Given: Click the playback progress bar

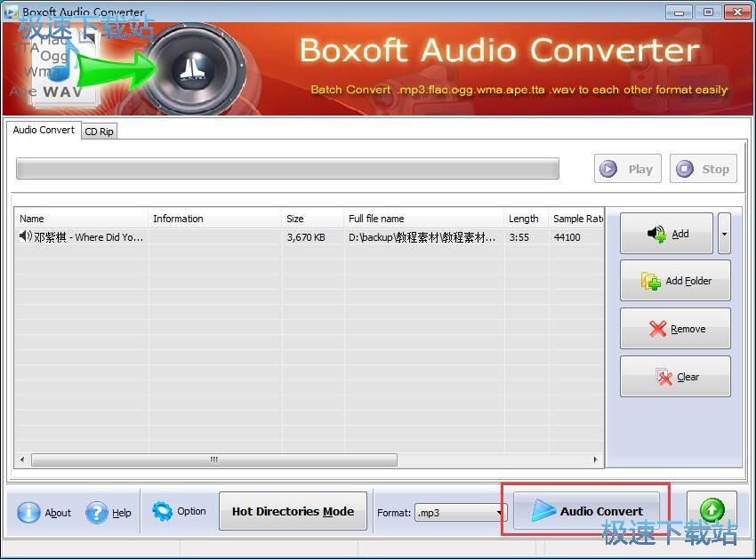Looking at the screenshot, I should 287,169.
